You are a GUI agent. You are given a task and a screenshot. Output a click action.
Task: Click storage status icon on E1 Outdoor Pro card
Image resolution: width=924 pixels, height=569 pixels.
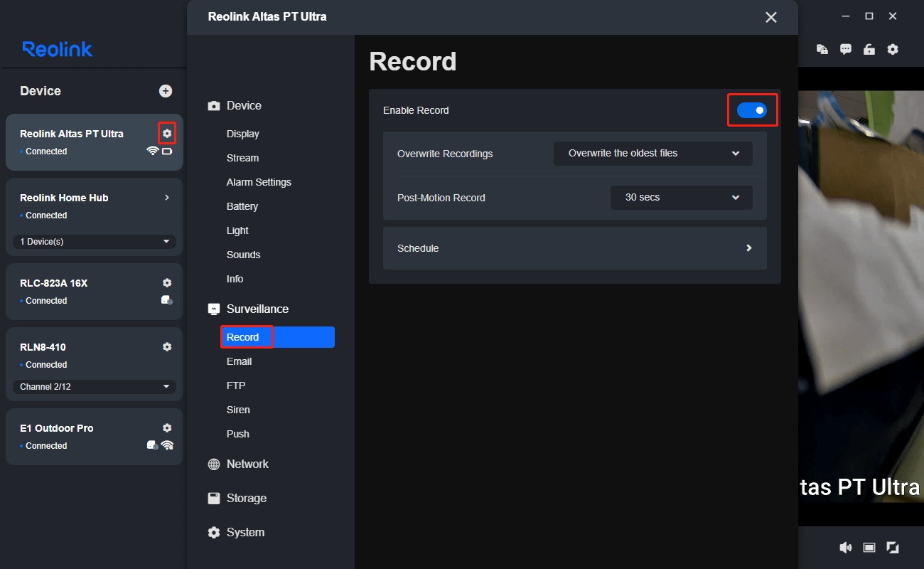coord(152,445)
